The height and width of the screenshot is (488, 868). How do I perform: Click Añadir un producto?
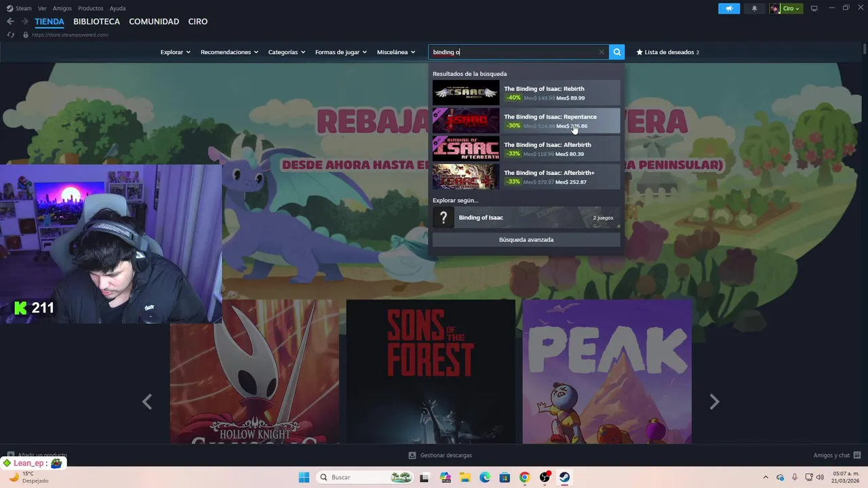point(37,455)
